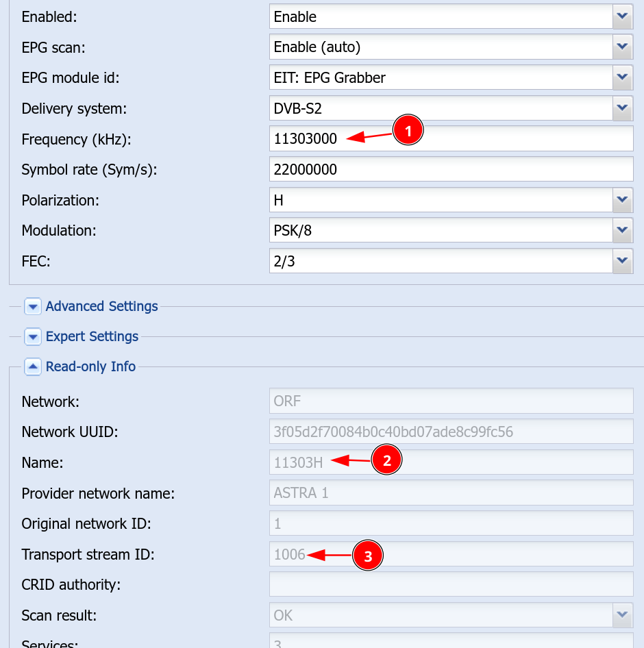
Task: Open the EPG scan dropdown arrow
Action: (x=623, y=47)
